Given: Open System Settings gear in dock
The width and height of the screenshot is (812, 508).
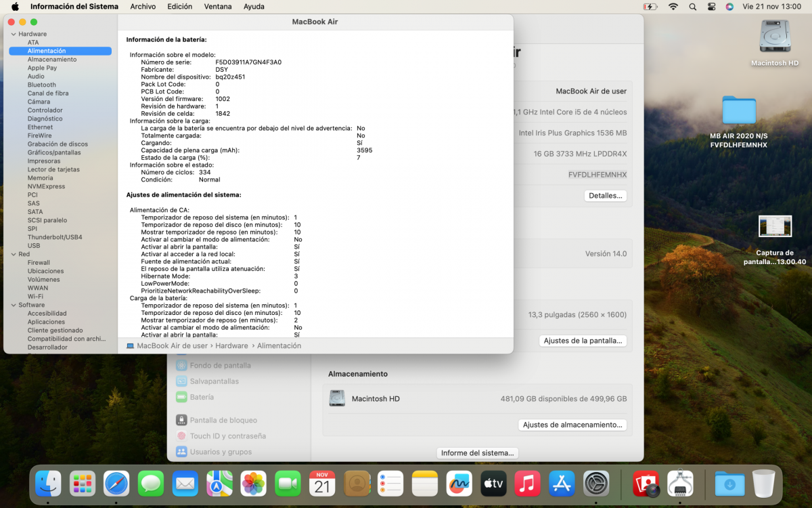Looking at the screenshot, I should pyautogui.click(x=596, y=484).
